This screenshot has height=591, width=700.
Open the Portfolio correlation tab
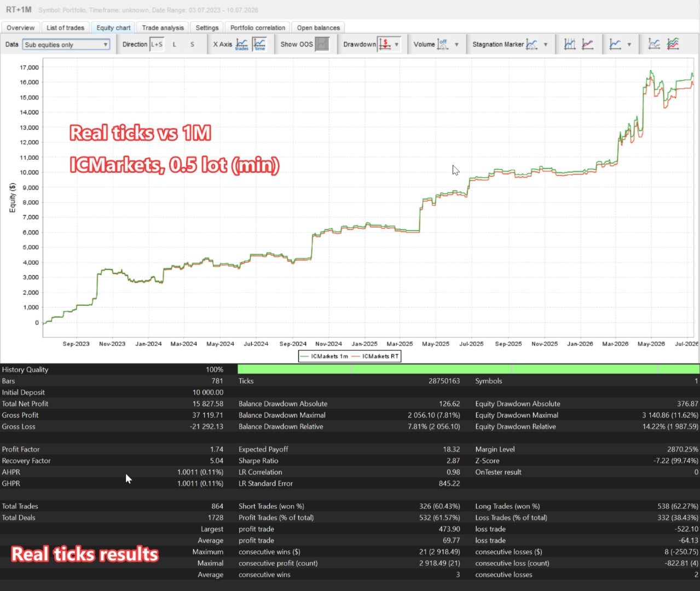tap(258, 27)
